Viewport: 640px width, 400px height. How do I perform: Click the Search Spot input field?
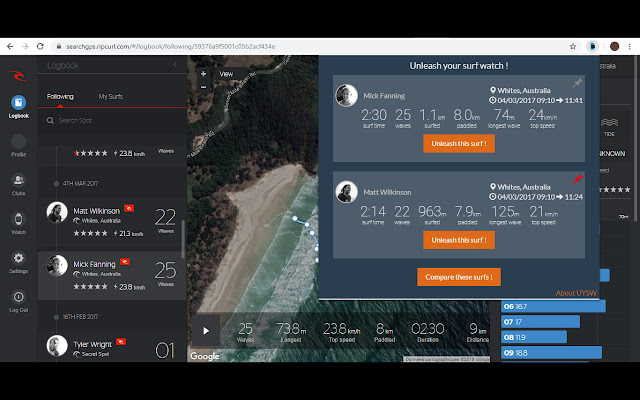click(112, 120)
